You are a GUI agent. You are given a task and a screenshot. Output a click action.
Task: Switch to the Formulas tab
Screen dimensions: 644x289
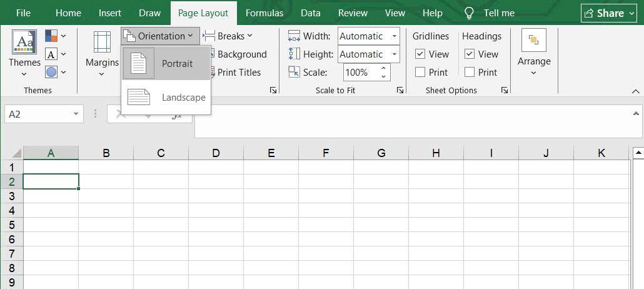coord(264,13)
